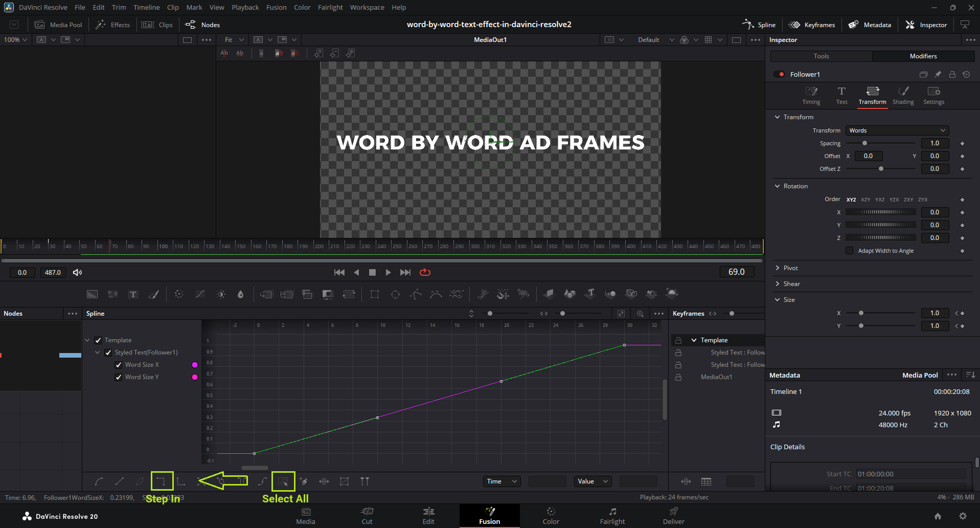Open the Shading tab icon in Inspector

[x=903, y=95]
